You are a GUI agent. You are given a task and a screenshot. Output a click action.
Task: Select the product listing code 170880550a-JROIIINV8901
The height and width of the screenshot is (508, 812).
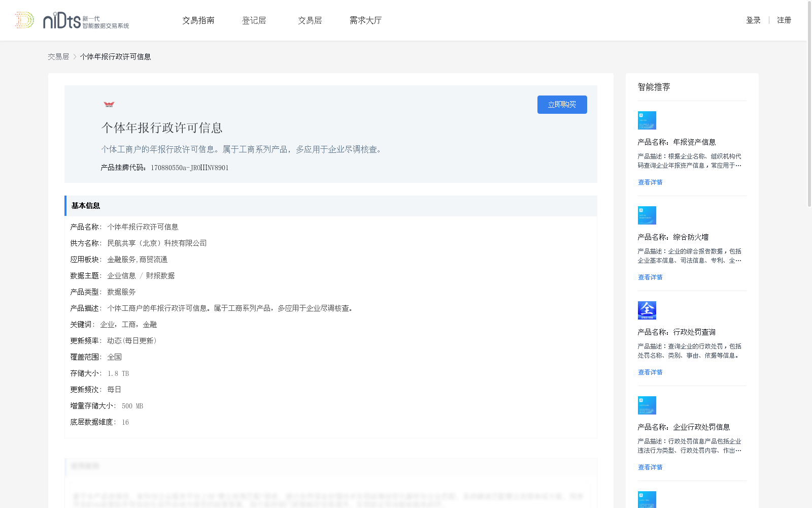pos(190,168)
